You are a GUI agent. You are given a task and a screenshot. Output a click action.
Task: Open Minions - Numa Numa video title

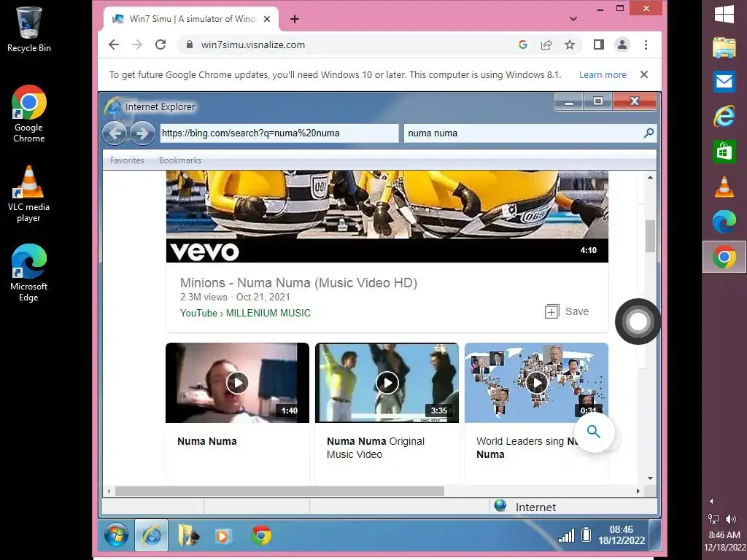point(298,283)
